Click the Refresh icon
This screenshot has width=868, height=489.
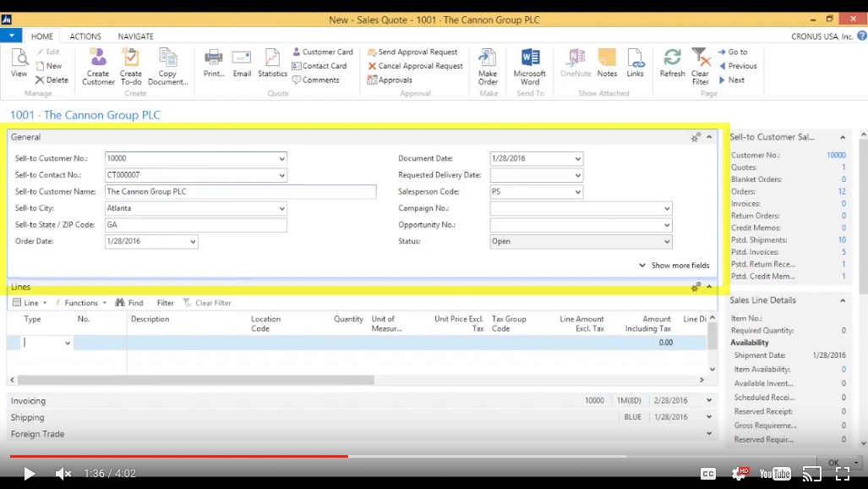click(x=672, y=63)
